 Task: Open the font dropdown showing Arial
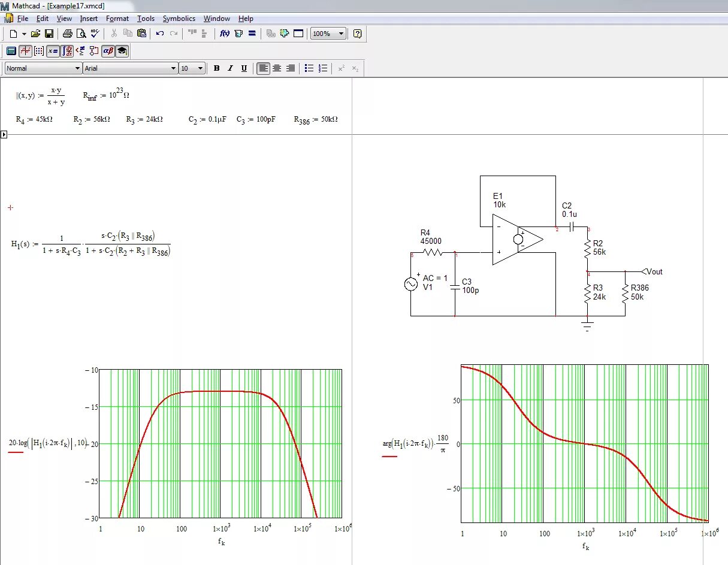[x=131, y=68]
